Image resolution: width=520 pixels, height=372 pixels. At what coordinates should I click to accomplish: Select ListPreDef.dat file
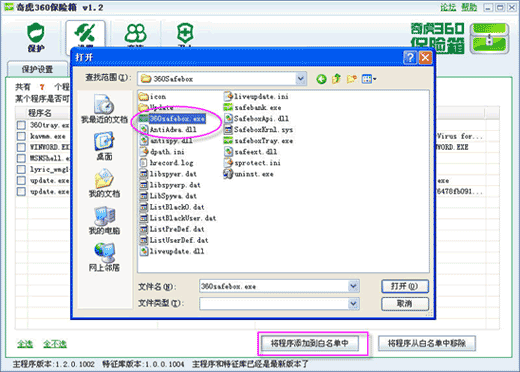(x=172, y=229)
